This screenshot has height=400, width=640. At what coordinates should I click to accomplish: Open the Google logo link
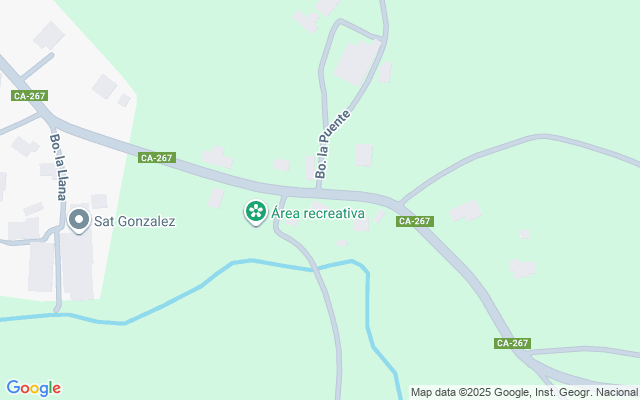(x=33, y=388)
